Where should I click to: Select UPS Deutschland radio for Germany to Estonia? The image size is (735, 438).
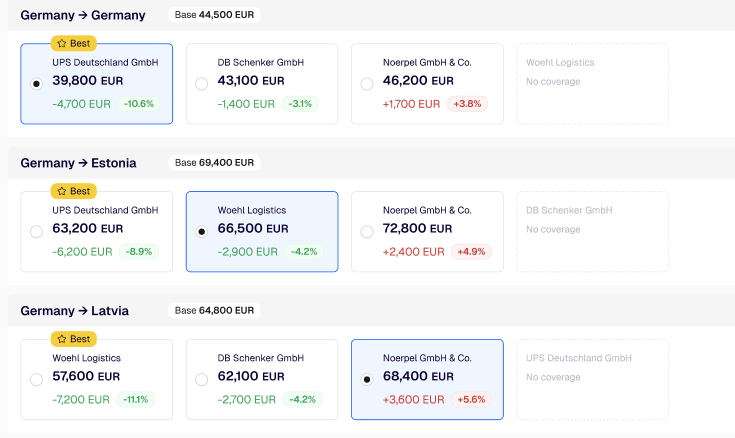pos(36,232)
